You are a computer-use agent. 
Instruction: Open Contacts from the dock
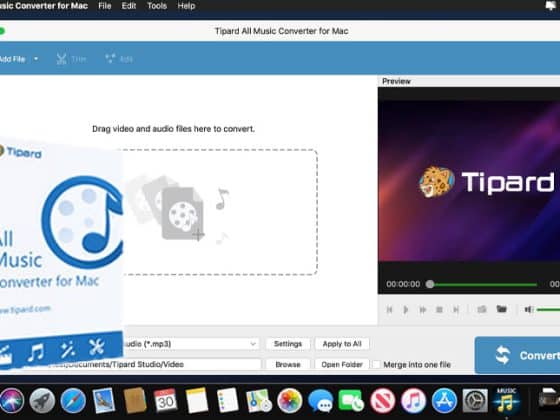coord(135,400)
